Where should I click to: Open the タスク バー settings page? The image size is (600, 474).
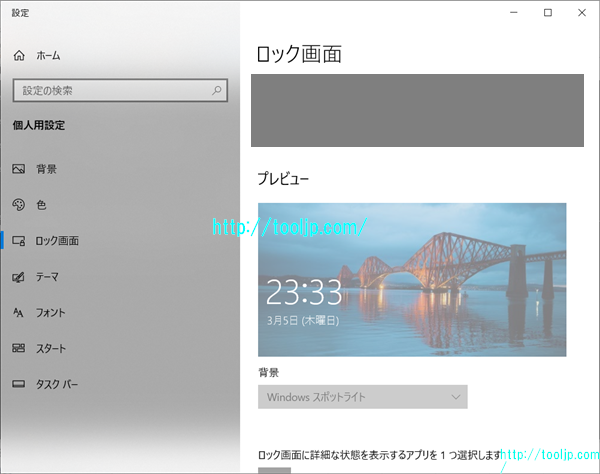point(57,384)
